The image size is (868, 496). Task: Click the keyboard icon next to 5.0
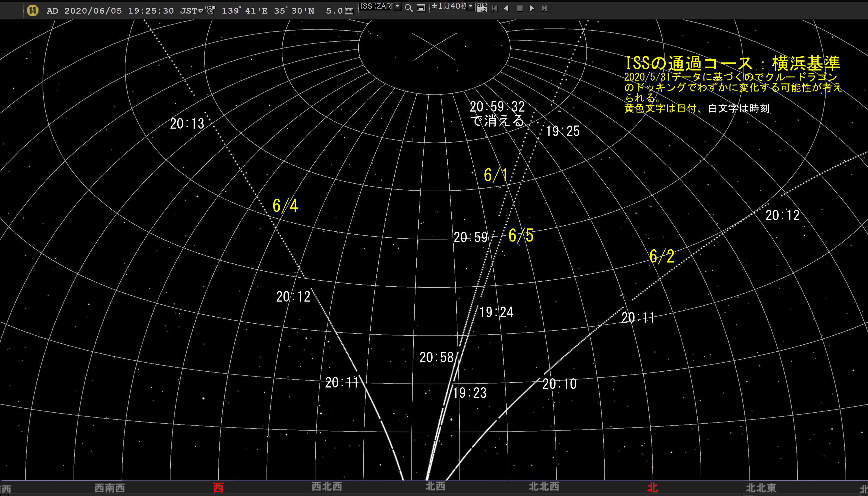pos(349,11)
